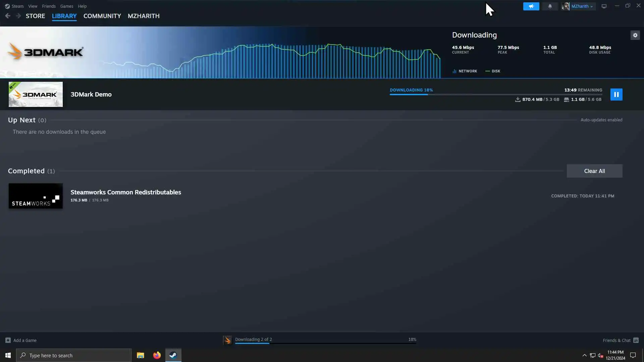This screenshot has height=362, width=644.
Task: Click the announcements megaphone icon
Action: (x=531, y=6)
